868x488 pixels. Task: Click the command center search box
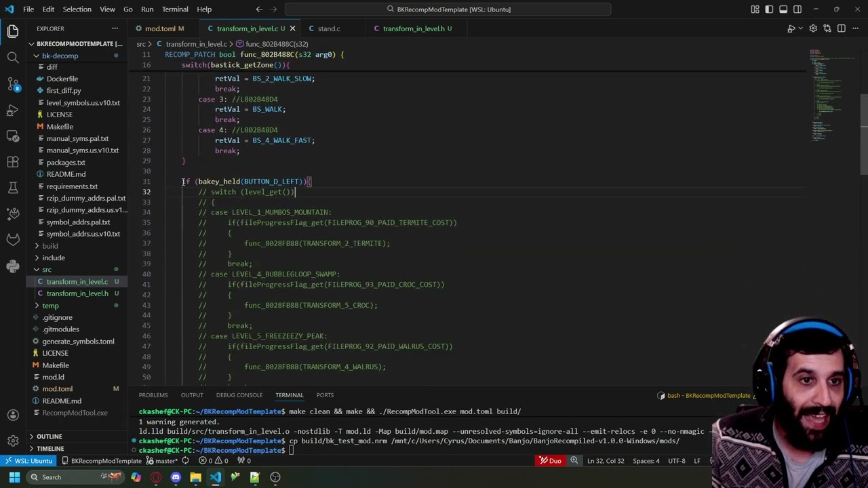coord(448,9)
